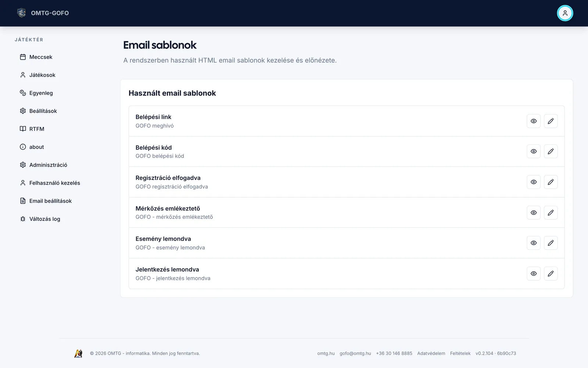
Task: Preview the Regisztráció elfogadva template
Action: tap(534, 182)
